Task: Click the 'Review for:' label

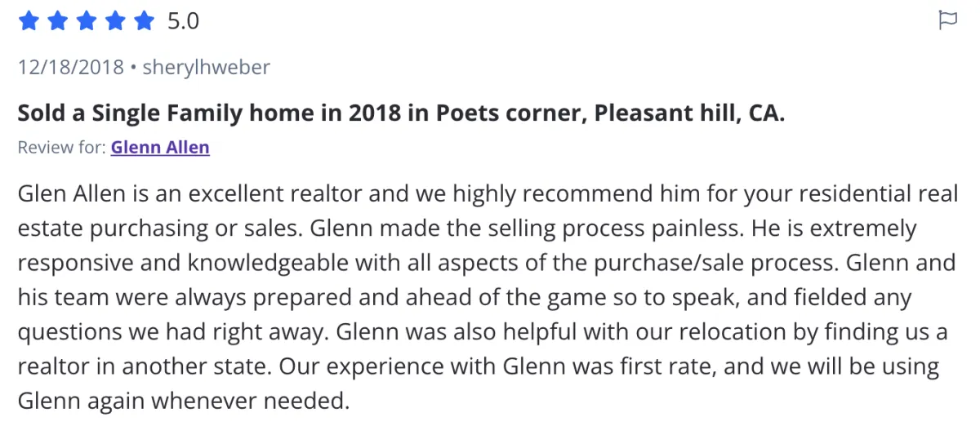Action: [x=61, y=148]
